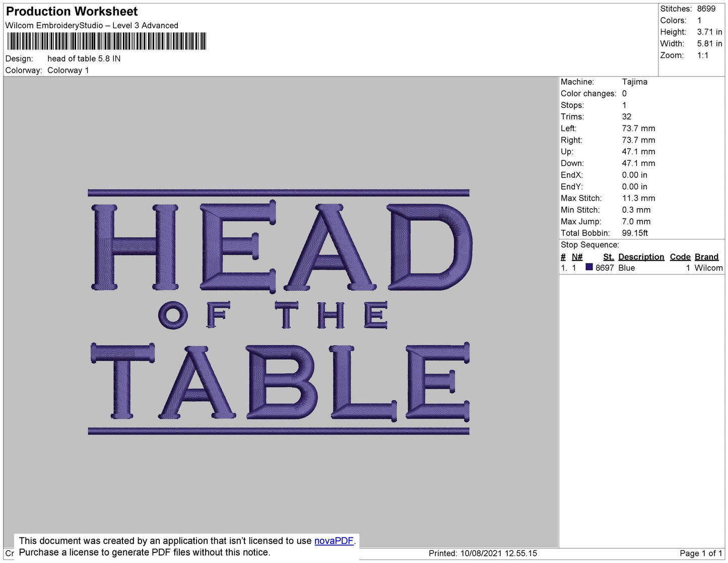
Task: Click the 'Description' column header
Action: click(x=641, y=257)
